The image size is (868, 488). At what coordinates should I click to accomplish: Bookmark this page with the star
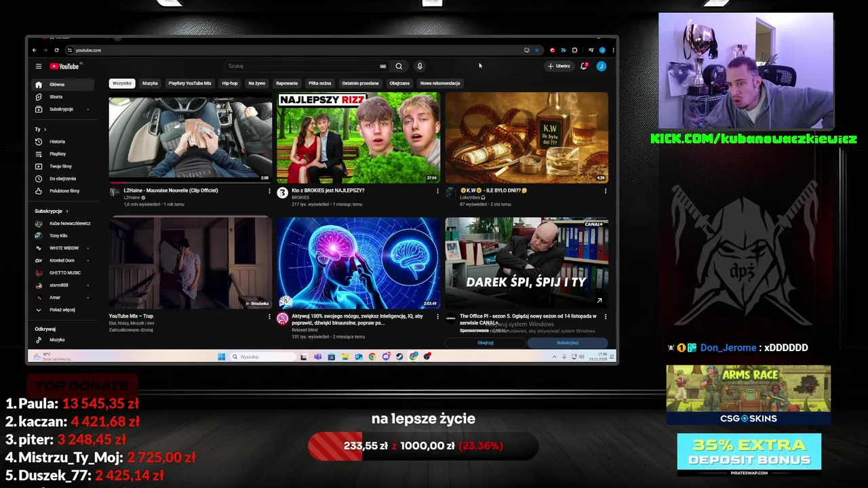click(537, 50)
